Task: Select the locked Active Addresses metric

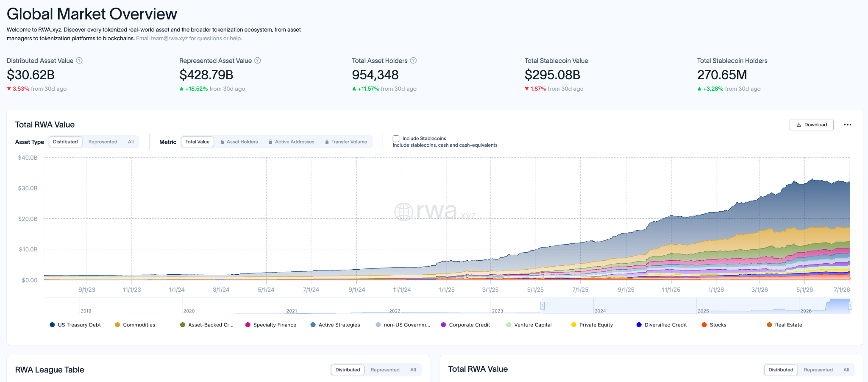Action: 292,142
